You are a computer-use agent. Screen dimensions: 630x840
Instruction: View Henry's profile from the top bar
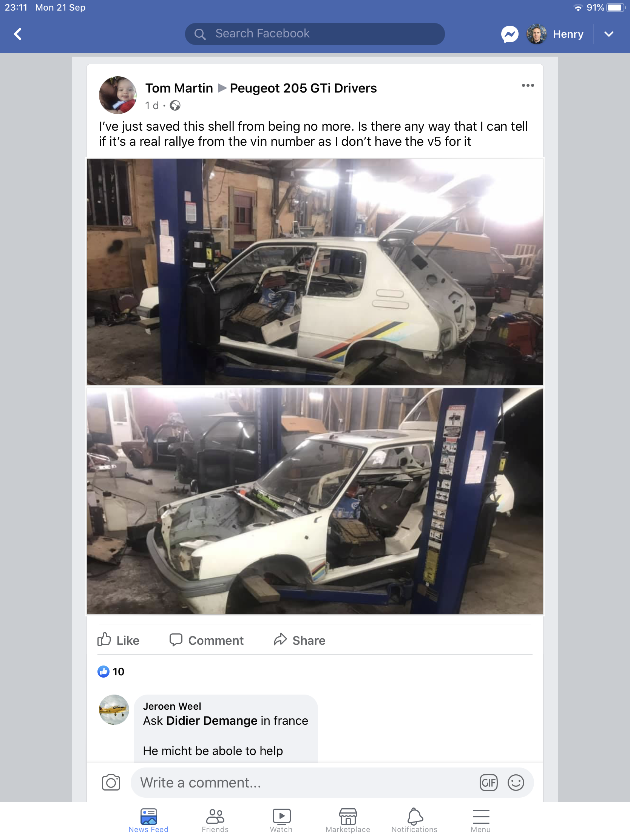[555, 34]
